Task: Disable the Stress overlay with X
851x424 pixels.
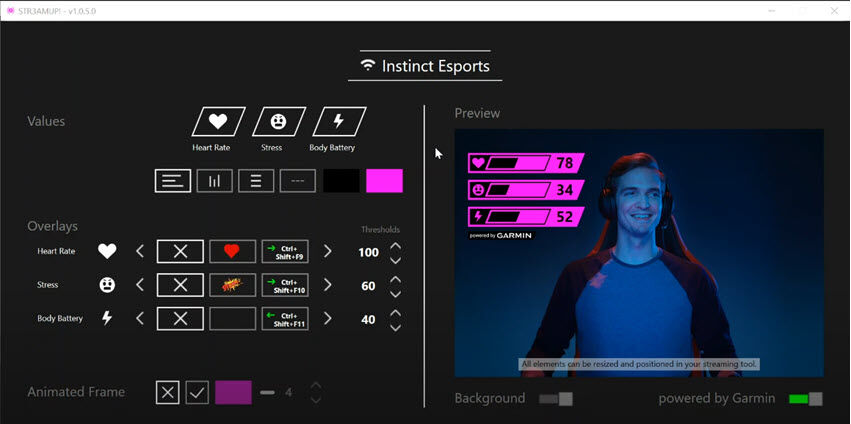Action: click(x=180, y=284)
